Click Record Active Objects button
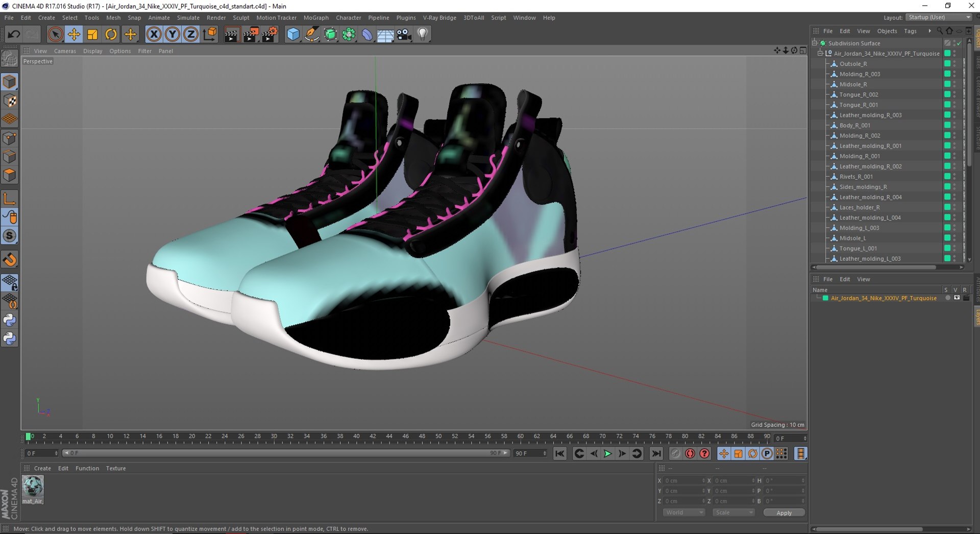 (x=675, y=453)
